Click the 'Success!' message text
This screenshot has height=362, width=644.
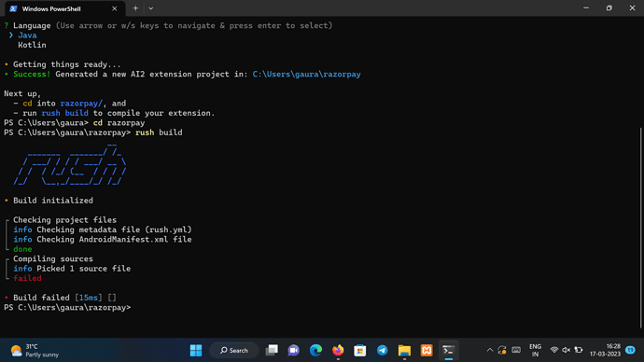[32, 75]
